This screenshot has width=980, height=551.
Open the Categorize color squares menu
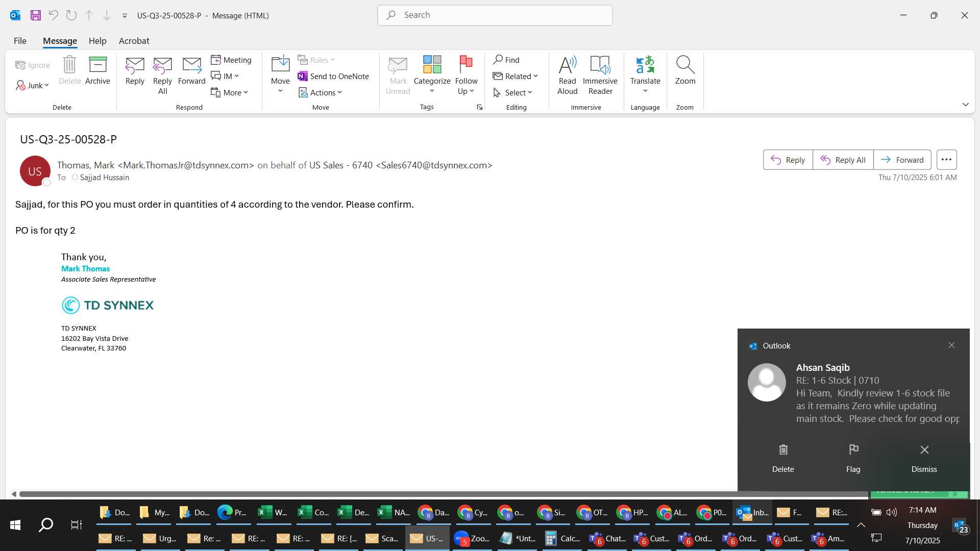pos(432,74)
